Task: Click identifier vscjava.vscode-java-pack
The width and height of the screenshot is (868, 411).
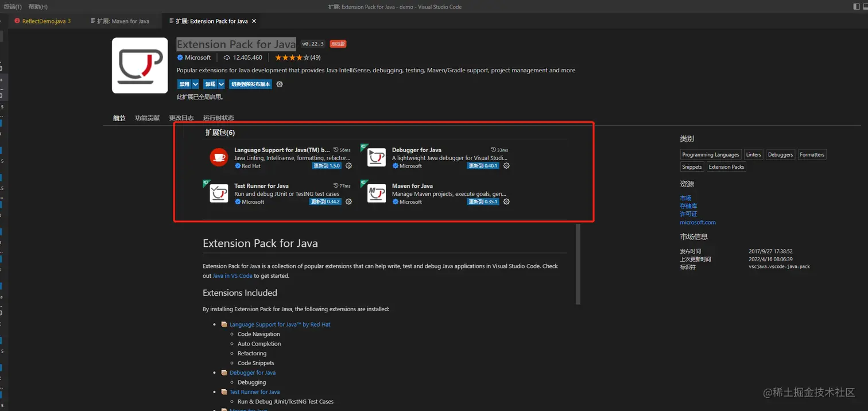Action: click(779, 267)
